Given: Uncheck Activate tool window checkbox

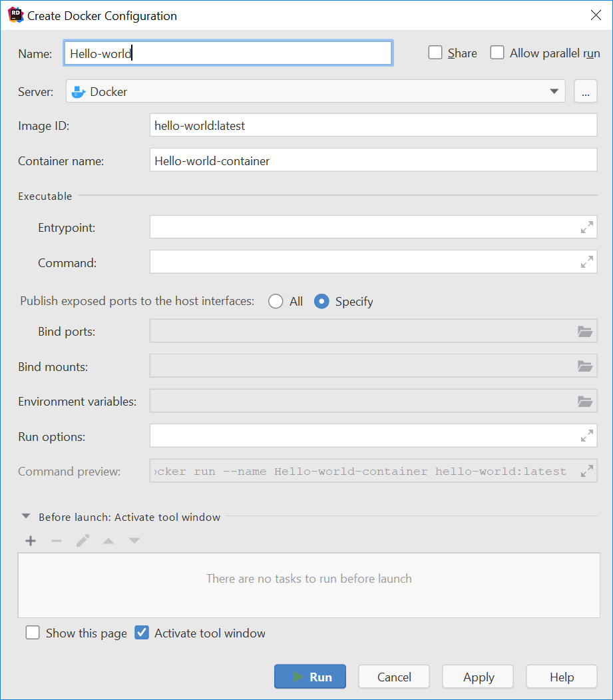Looking at the screenshot, I should 142,633.
